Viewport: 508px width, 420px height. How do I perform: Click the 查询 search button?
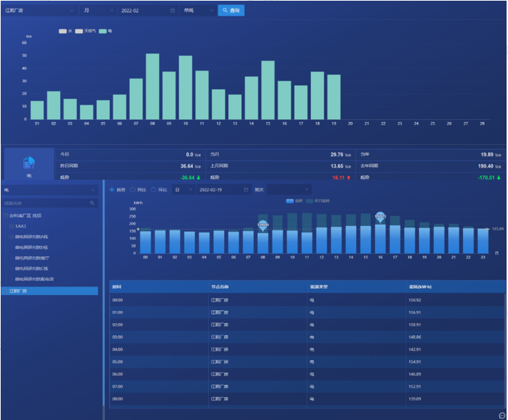tap(230, 11)
